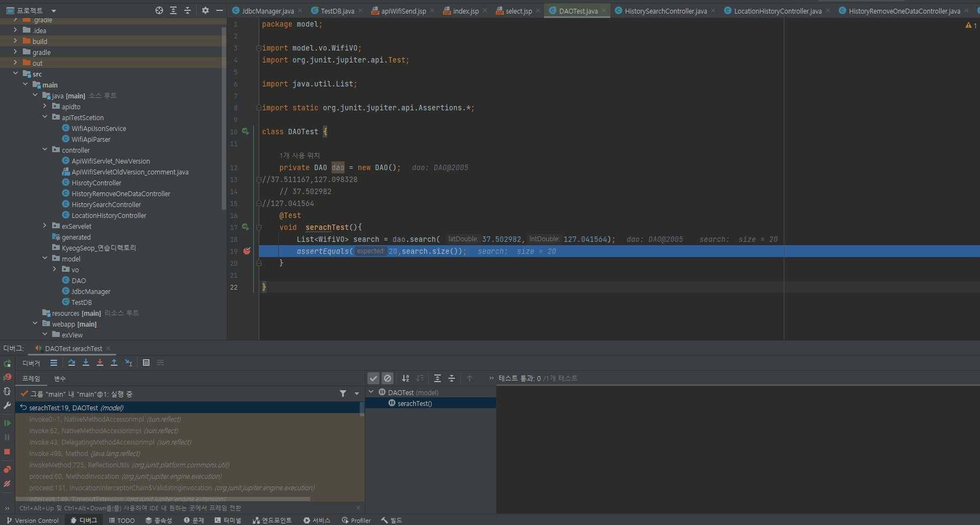The height and width of the screenshot is (525, 980).
Task: Click the Step Into blue arrow icon
Action: (x=86, y=362)
